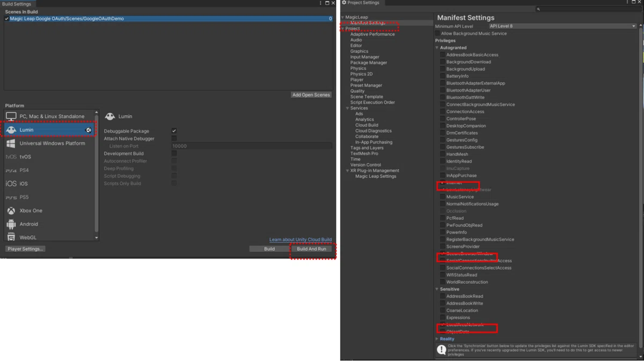Select the WebGL platform icon
Viewport: 644px width, 361px height.
(x=11, y=236)
